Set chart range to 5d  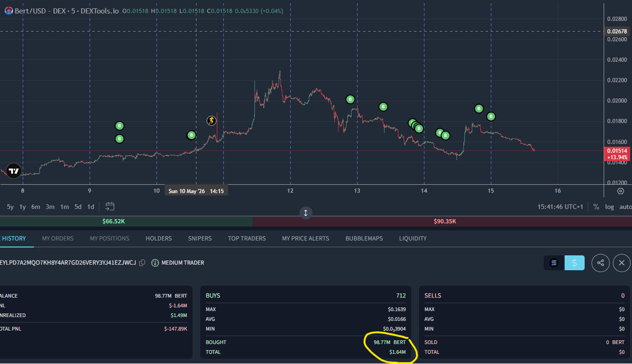coord(78,206)
